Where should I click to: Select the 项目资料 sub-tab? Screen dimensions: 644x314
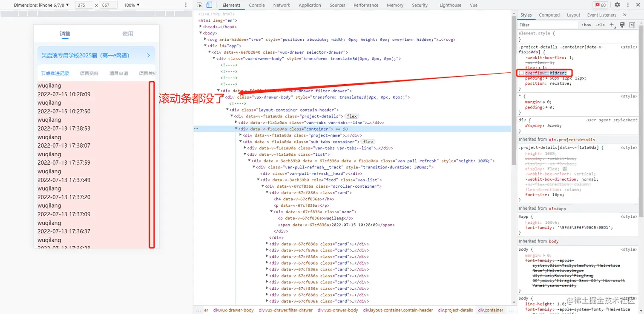pos(89,73)
